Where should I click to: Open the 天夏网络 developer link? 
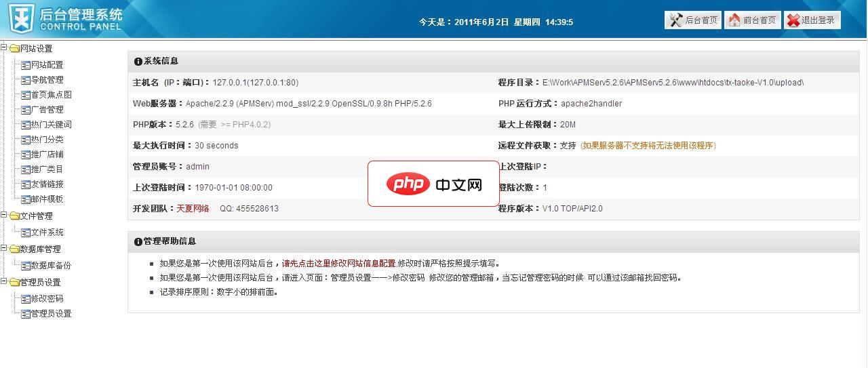[x=193, y=209]
